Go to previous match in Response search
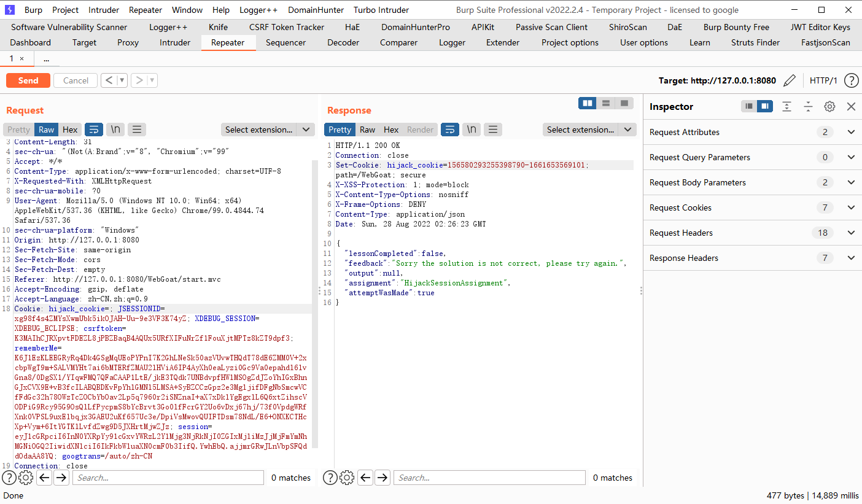 [x=365, y=478]
